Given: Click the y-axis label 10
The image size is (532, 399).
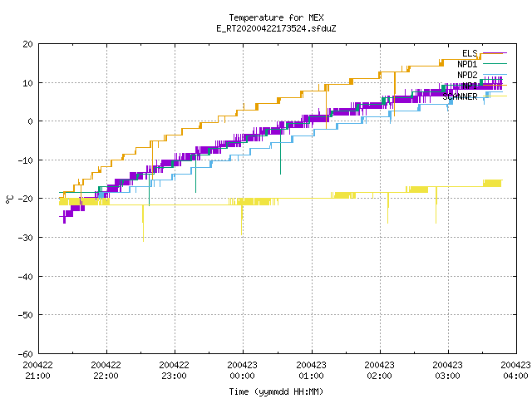Looking at the screenshot, I should 27,83.
